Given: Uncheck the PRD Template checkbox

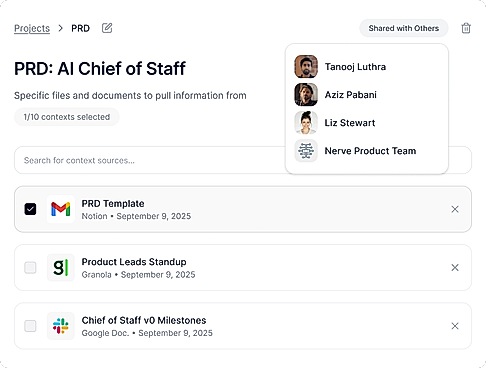Looking at the screenshot, I should point(30,209).
